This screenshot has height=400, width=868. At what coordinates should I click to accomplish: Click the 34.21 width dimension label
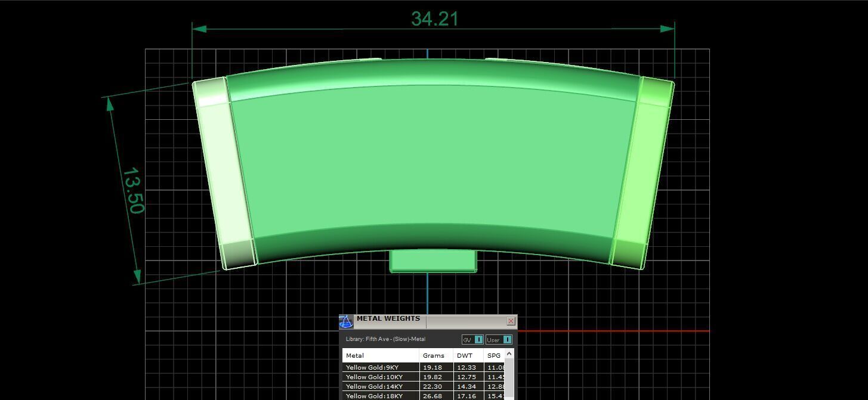click(x=435, y=18)
